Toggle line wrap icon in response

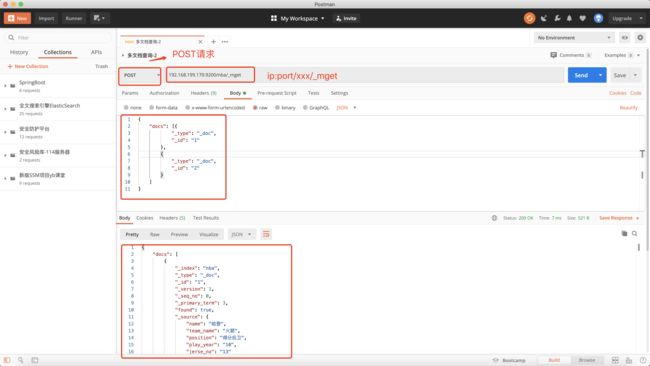pyautogui.click(x=266, y=235)
